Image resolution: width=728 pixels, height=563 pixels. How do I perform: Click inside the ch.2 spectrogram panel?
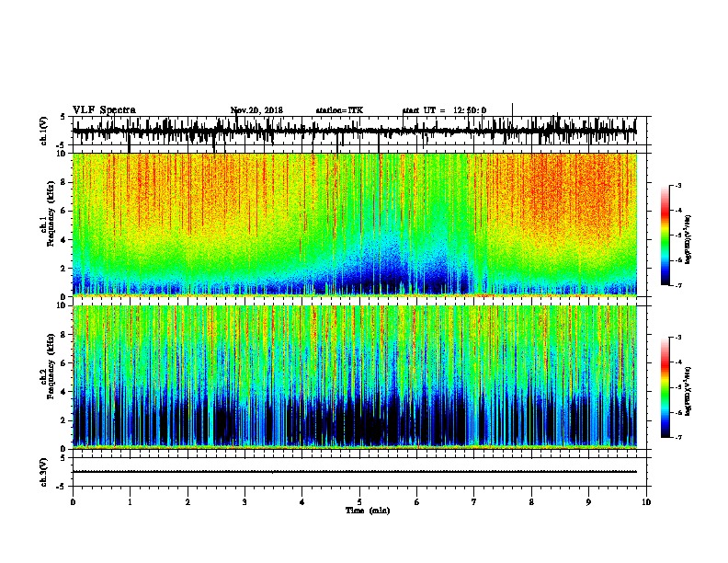(x=355, y=377)
